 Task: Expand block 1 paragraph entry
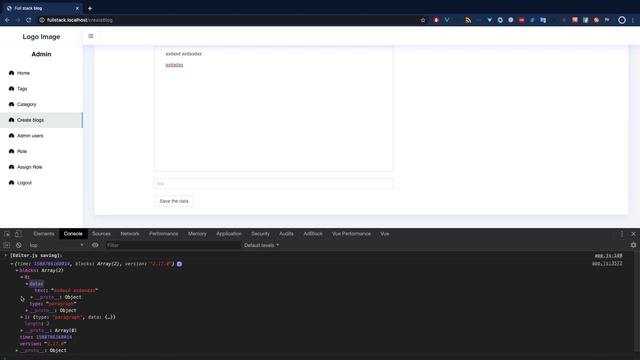[22, 317]
